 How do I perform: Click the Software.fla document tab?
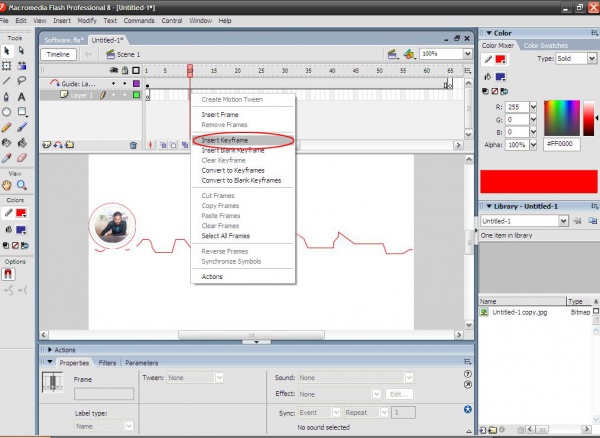coord(64,40)
